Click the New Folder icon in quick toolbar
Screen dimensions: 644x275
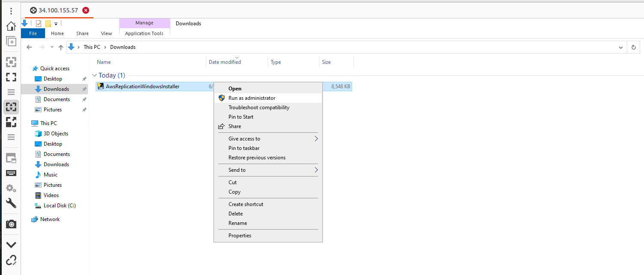tap(48, 24)
